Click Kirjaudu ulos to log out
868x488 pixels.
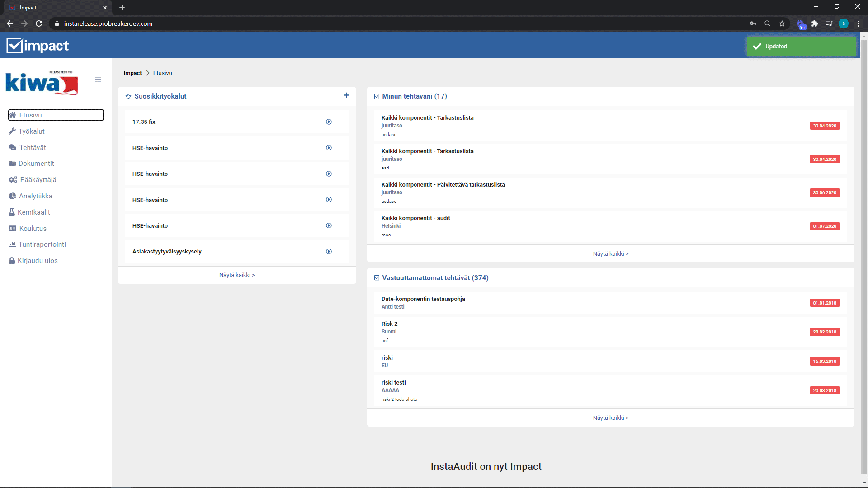pos(37,261)
